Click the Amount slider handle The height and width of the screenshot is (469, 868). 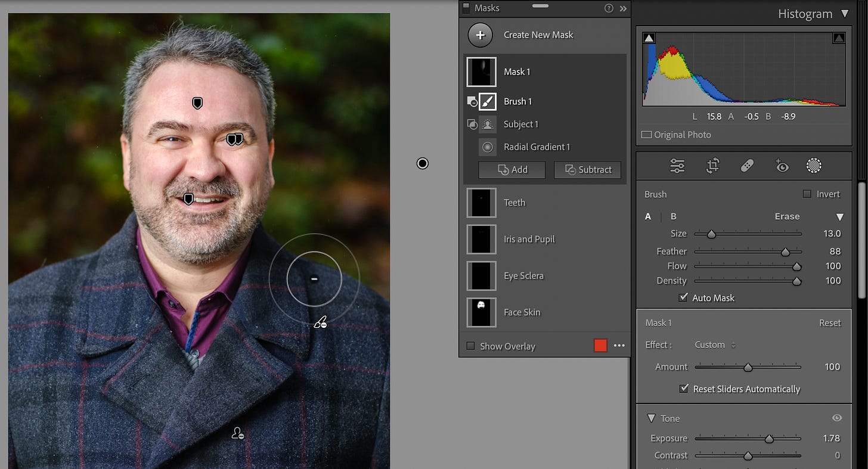pos(748,368)
